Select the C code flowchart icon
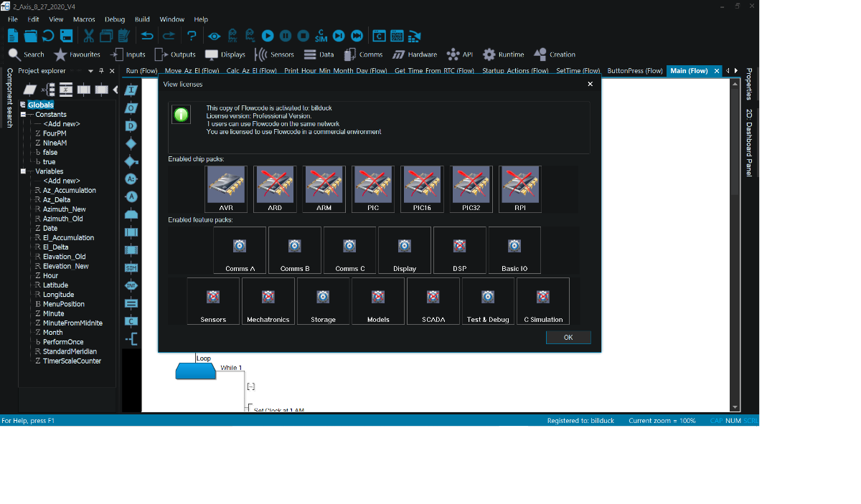This screenshot has height=504, width=861. (131, 321)
